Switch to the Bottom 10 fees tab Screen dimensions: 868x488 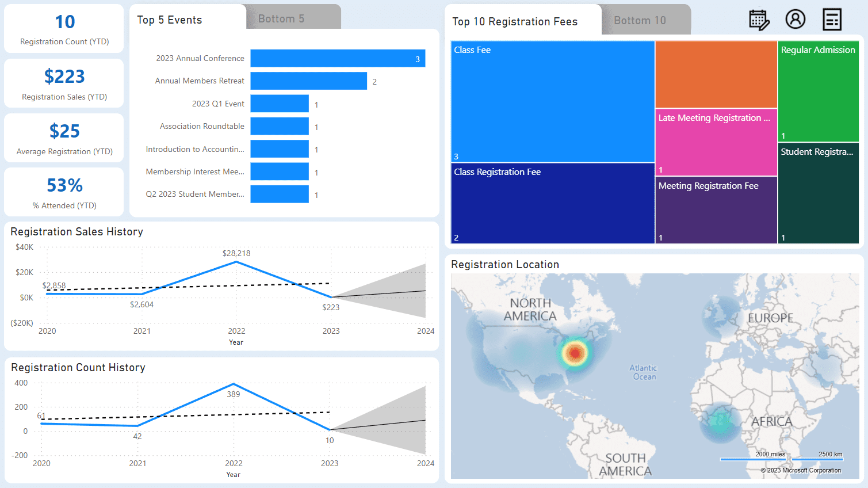tap(640, 20)
